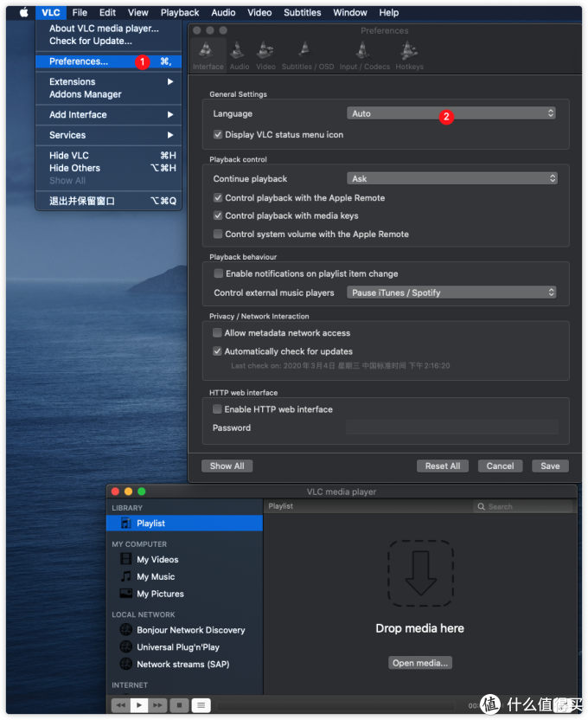The height and width of the screenshot is (720, 588).
Task: Choose Hide VLC menu item
Action: pyautogui.click(x=109, y=155)
